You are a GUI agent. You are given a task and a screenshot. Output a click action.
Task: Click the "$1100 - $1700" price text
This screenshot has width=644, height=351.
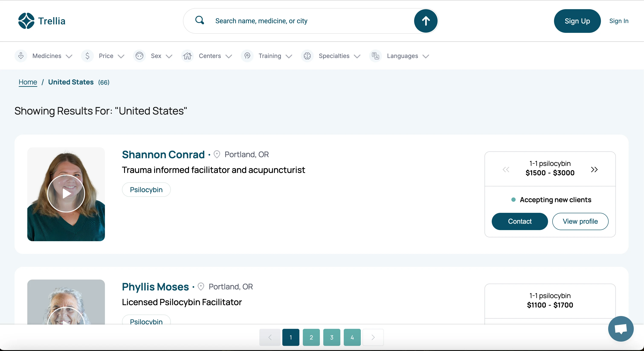[x=550, y=305]
